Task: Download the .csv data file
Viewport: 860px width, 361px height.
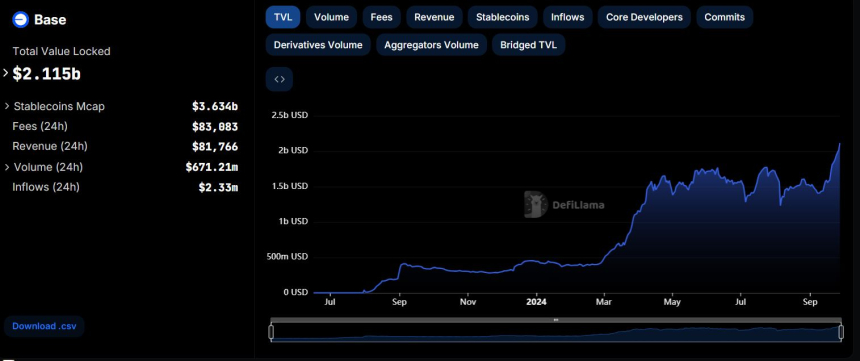Action: [44, 326]
